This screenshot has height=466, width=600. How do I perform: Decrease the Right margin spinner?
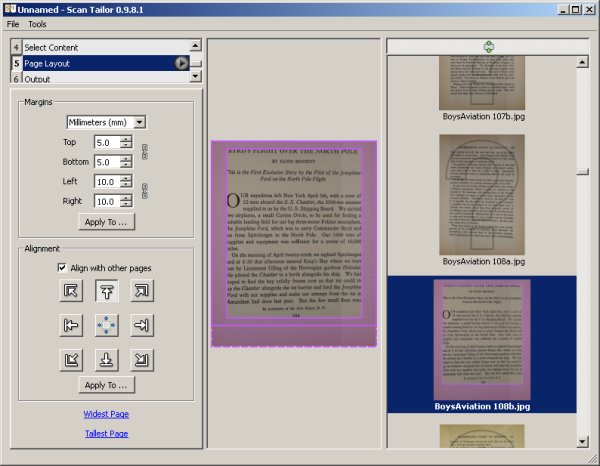[126, 204]
